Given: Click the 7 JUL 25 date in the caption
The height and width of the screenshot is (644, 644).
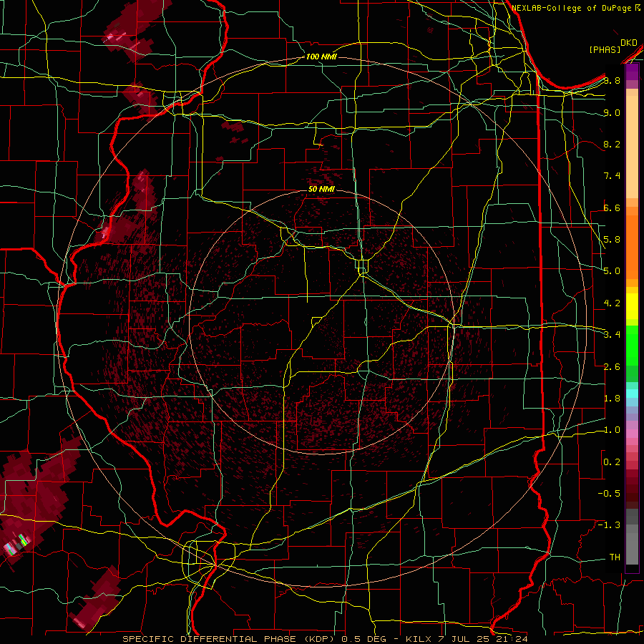Looking at the screenshot, I should (x=464, y=639).
